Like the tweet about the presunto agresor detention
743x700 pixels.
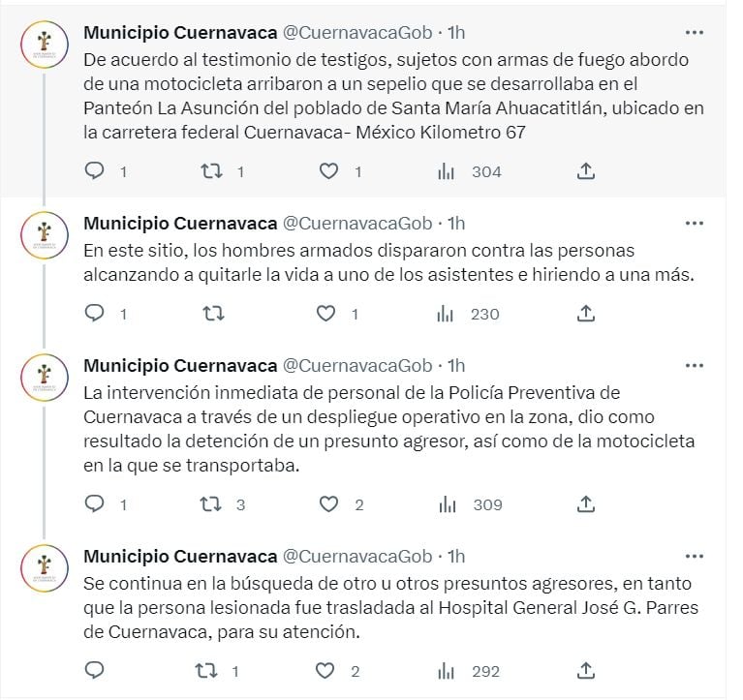pos(329,504)
